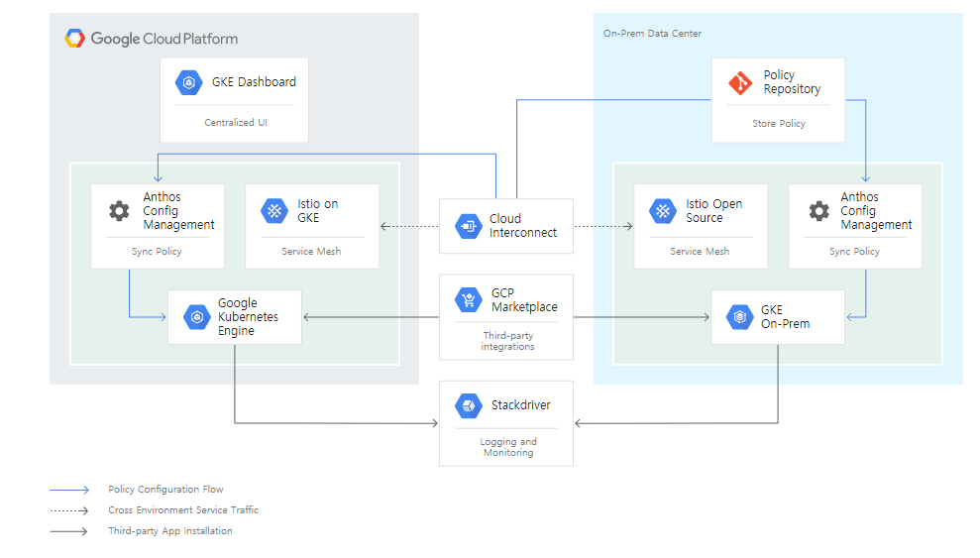Select the 'Google Kubernetes Engine' label
The image size is (980, 558).
point(248,317)
